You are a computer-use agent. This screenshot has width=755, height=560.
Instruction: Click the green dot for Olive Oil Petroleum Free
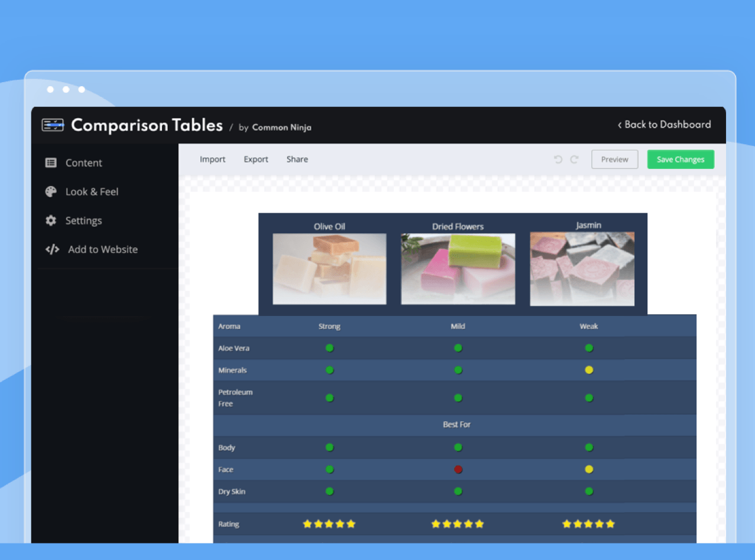(330, 398)
